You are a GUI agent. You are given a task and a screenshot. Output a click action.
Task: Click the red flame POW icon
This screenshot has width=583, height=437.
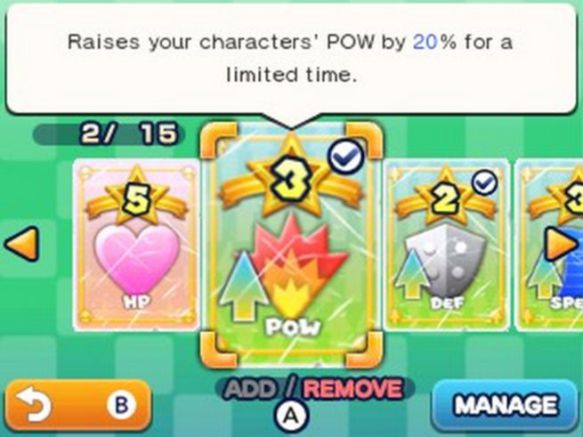coord(299,266)
